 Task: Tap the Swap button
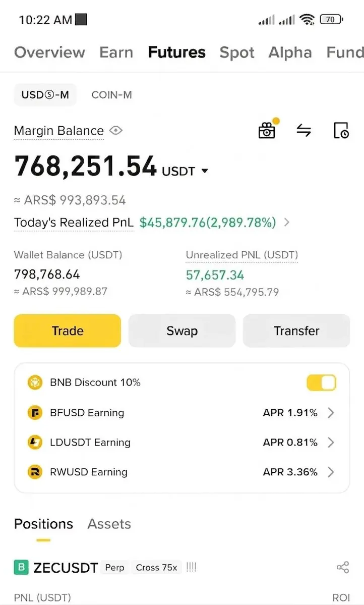click(x=182, y=331)
